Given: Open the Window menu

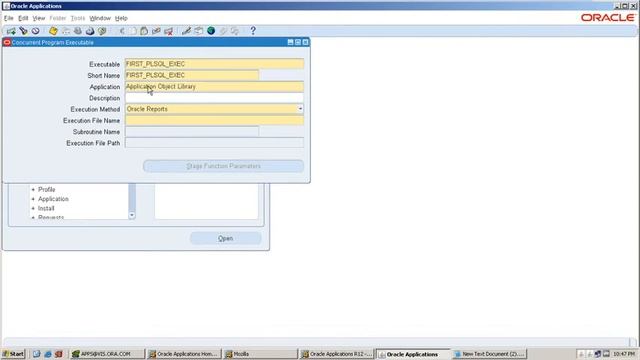Looking at the screenshot, I should [x=100, y=18].
